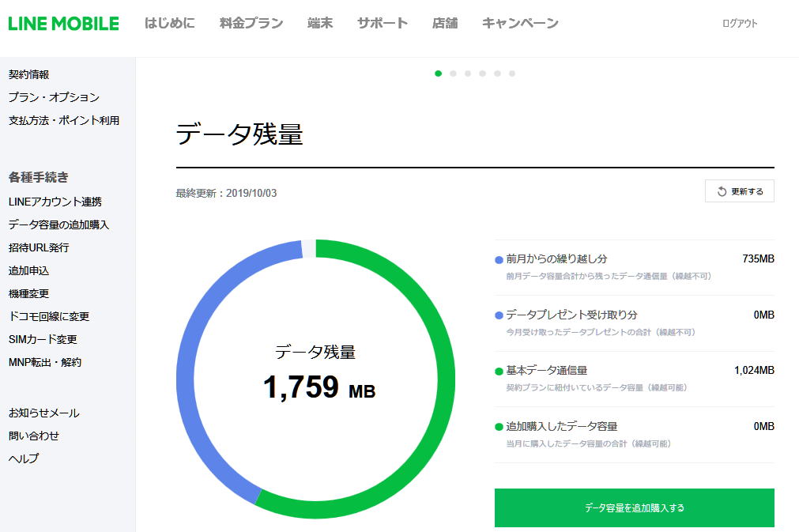Image resolution: width=799 pixels, height=532 pixels.
Task: Open LINEアカウント連携 in sidebar
Action: pyautogui.click(x=55, y=202)
